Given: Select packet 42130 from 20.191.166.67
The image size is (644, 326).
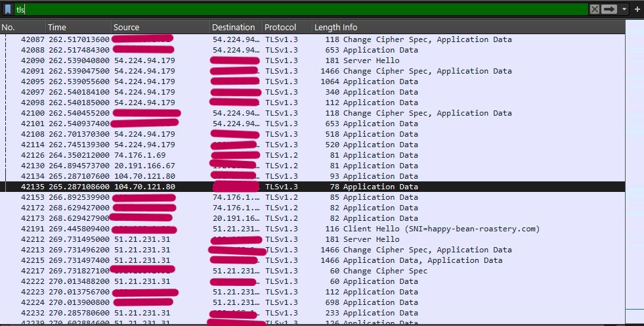Looking at the screenshot, I should 312,166.
